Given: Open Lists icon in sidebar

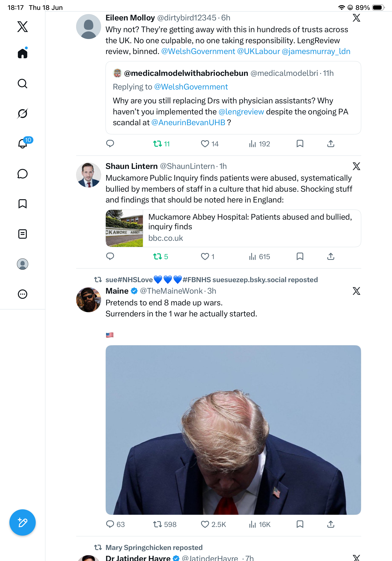Looking at the screenshot, I should [23, 234].
